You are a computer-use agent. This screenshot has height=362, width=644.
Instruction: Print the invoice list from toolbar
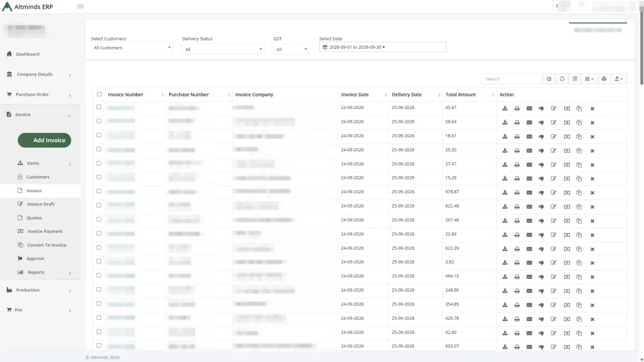coord(604,79)
